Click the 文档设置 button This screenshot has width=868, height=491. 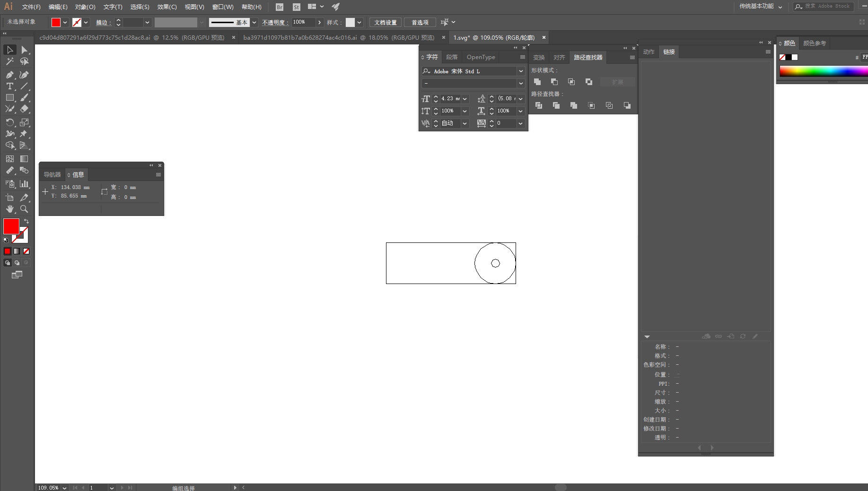pyautogui.click(x=386, y=22)
